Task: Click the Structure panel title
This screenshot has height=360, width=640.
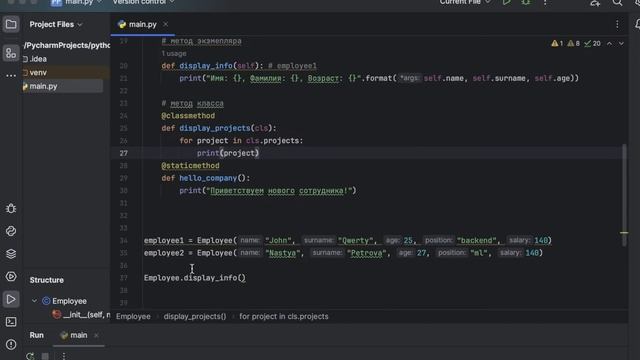Action: pyautogui.click(x=47, y=280)
